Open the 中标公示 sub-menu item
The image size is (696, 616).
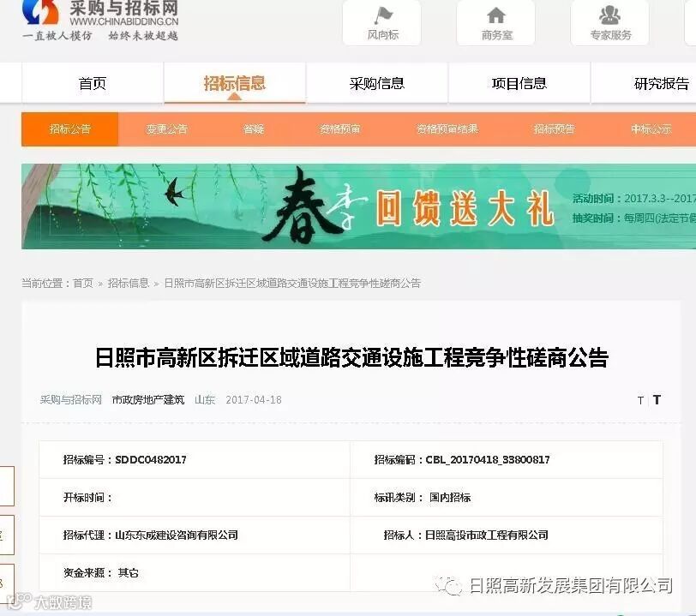[651, 129]
